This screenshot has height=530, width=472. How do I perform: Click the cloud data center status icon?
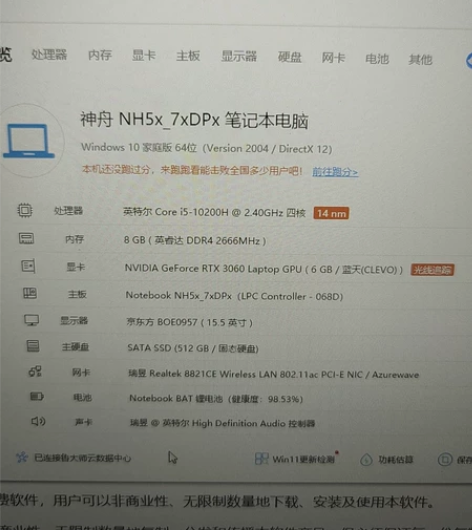click(22, 457)
